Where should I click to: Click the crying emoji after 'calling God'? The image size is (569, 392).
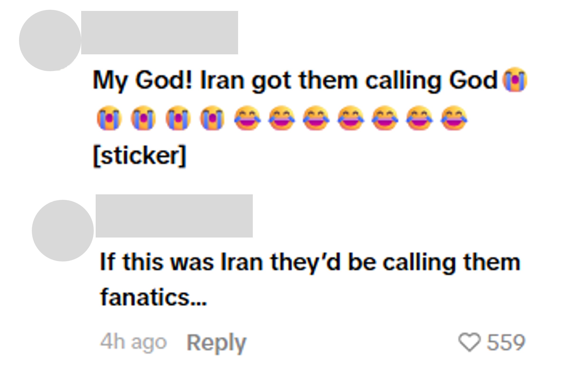[x=515, y=79]
